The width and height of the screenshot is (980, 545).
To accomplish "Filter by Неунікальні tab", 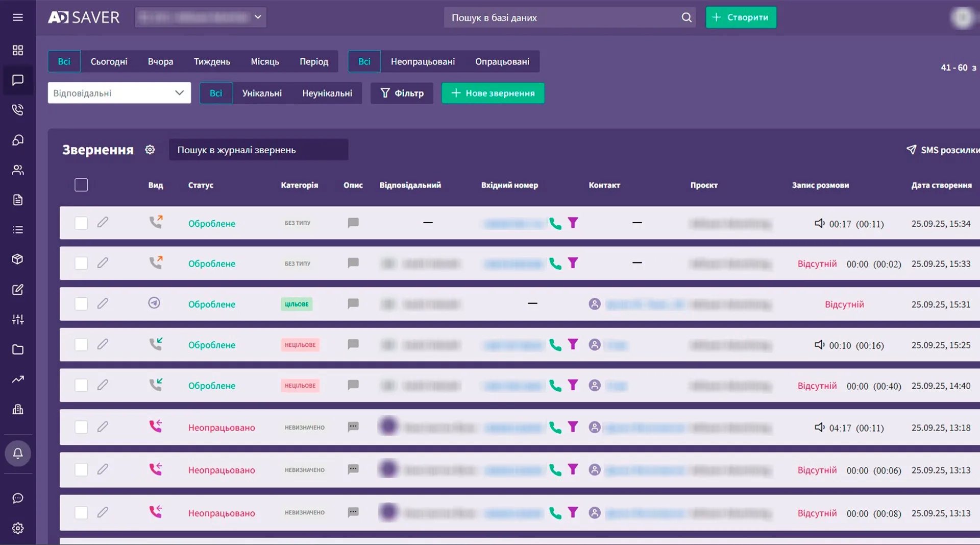I will click(x=327, y=93).
